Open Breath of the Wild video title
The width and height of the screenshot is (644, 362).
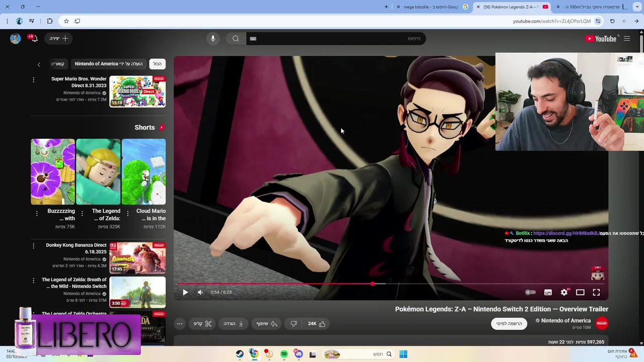[74, 283]
